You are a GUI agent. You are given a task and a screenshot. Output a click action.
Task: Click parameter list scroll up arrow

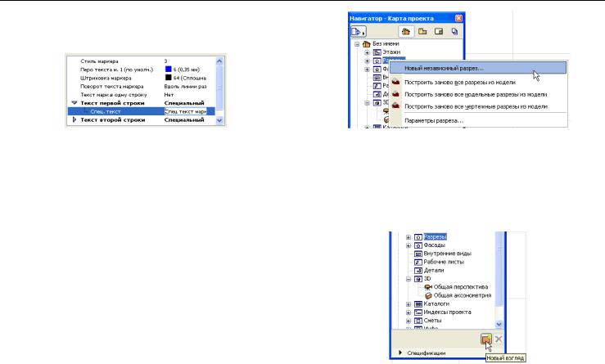point(219,61)
